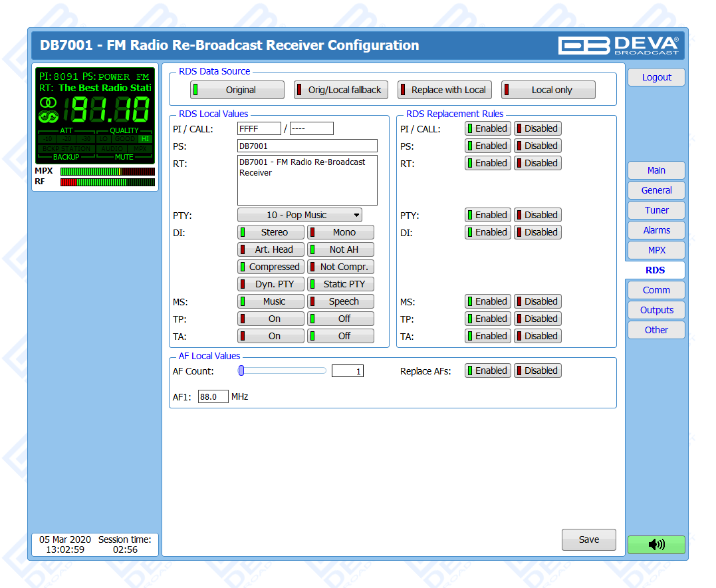Viewport: 716px width, 588px height.
Task: Click the AF1 frequency input field
Action: click(x=213, y=396)
